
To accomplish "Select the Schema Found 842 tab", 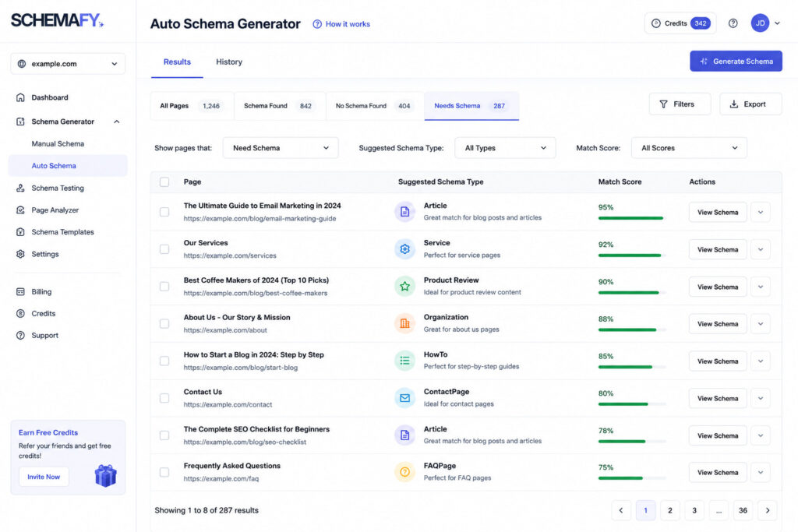I will (x=280, y=106).
